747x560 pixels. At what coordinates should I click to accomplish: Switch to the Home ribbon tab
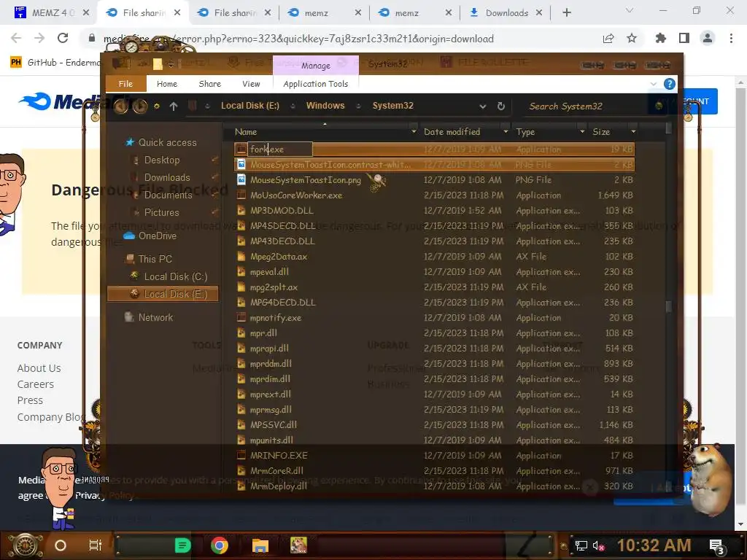click(x=167, y=84)
